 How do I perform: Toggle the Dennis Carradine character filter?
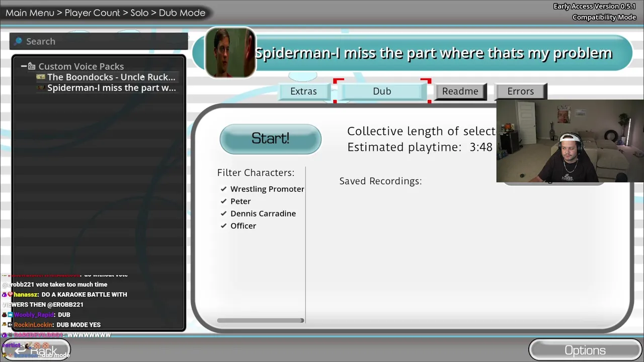click(x=223, y=214)
